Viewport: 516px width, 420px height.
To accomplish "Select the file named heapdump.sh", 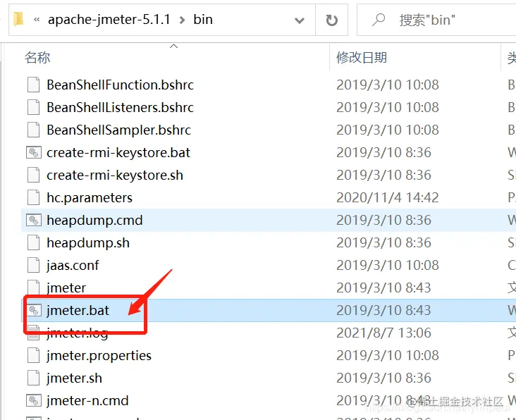I will [88, 242].
